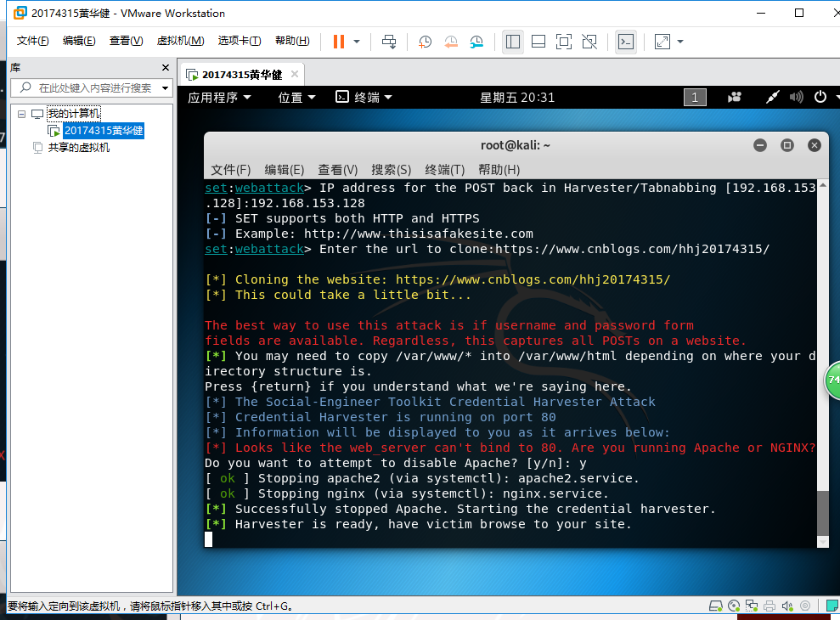
Task: Close the library panel
Action: click(x=166, y=67)
